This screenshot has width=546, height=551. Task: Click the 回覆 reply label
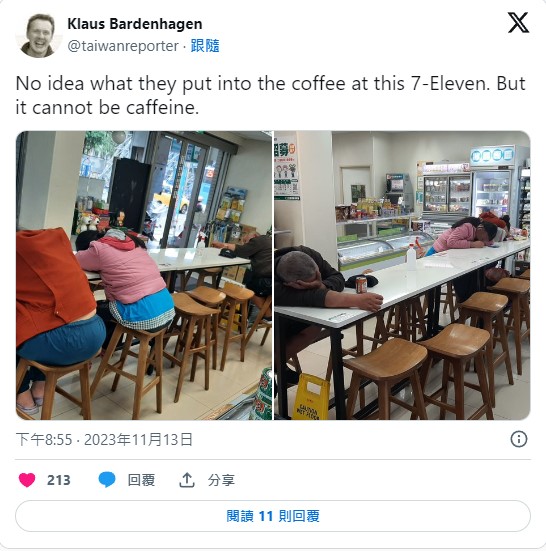tap(141, 480)
